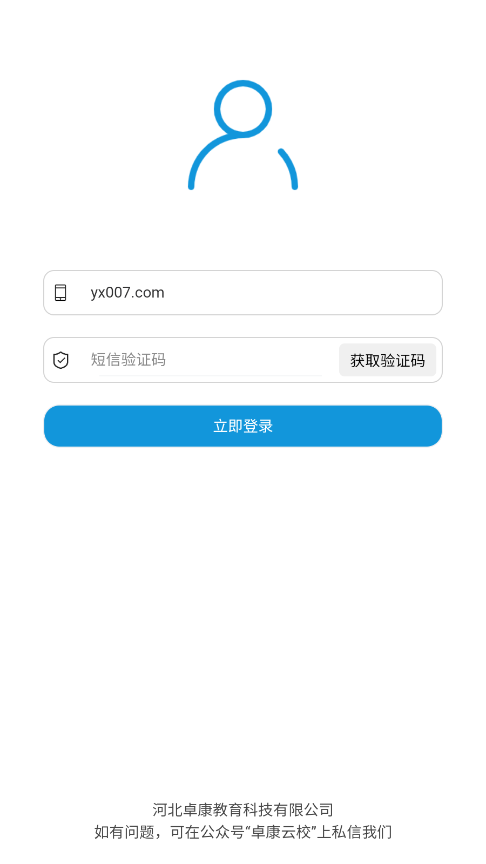Request a code with 获取验证码
The image size is (486, 864).
click(x=387, y=360)
